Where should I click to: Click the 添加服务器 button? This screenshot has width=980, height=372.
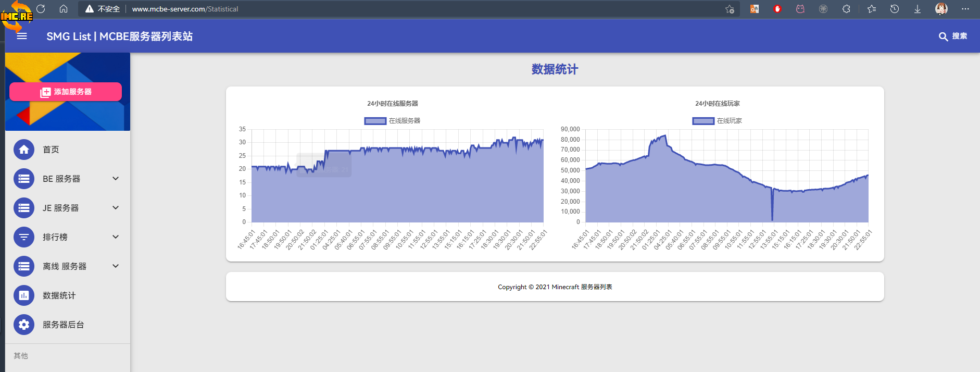point(66,92)
